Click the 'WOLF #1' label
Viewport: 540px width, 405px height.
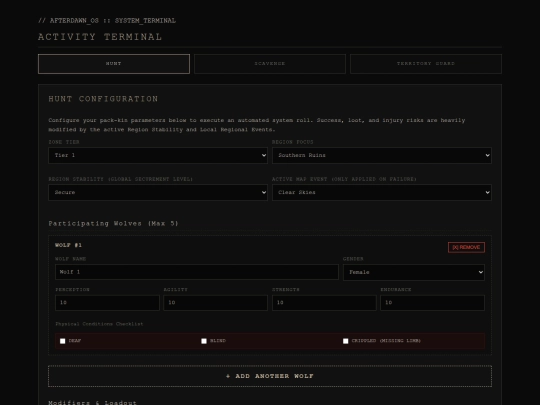[x=68, y=245]
